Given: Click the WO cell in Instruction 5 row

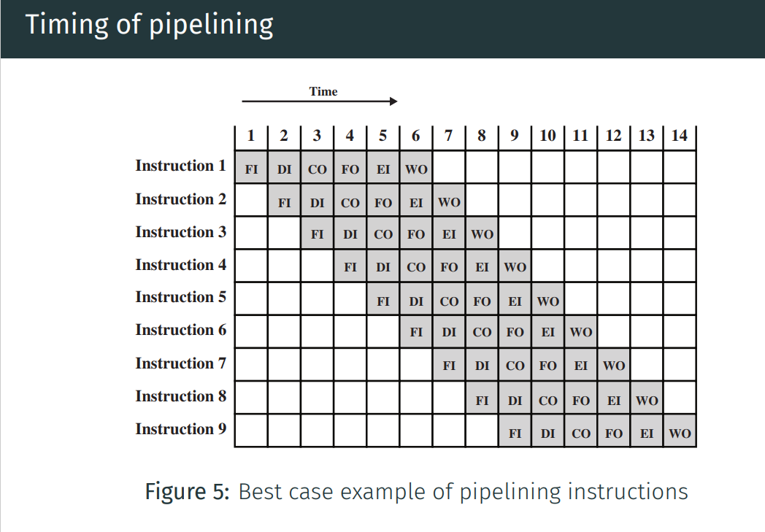Looking at the screenshot, I should coord(547,301).
